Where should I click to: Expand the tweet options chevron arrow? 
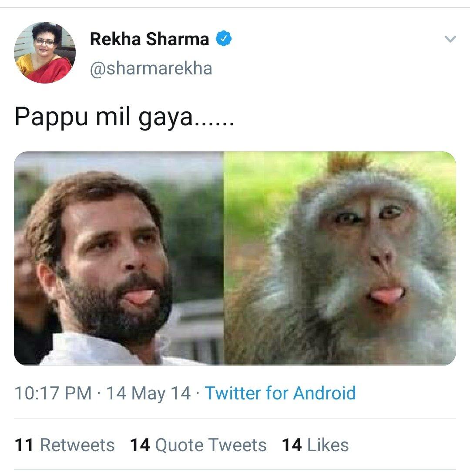click(450, 39)
